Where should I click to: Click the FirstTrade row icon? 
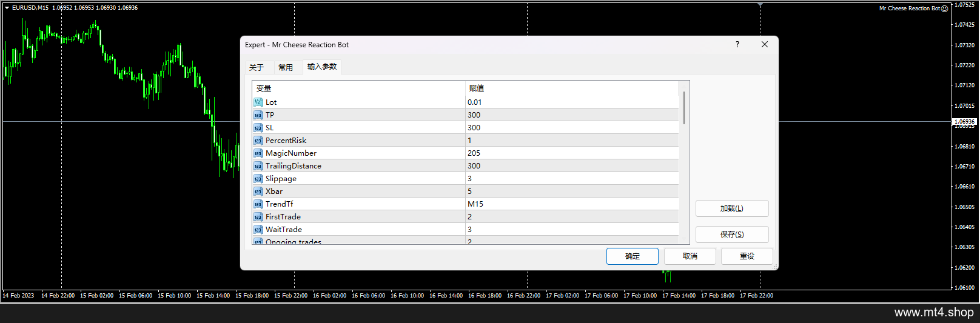click(258, 217)
